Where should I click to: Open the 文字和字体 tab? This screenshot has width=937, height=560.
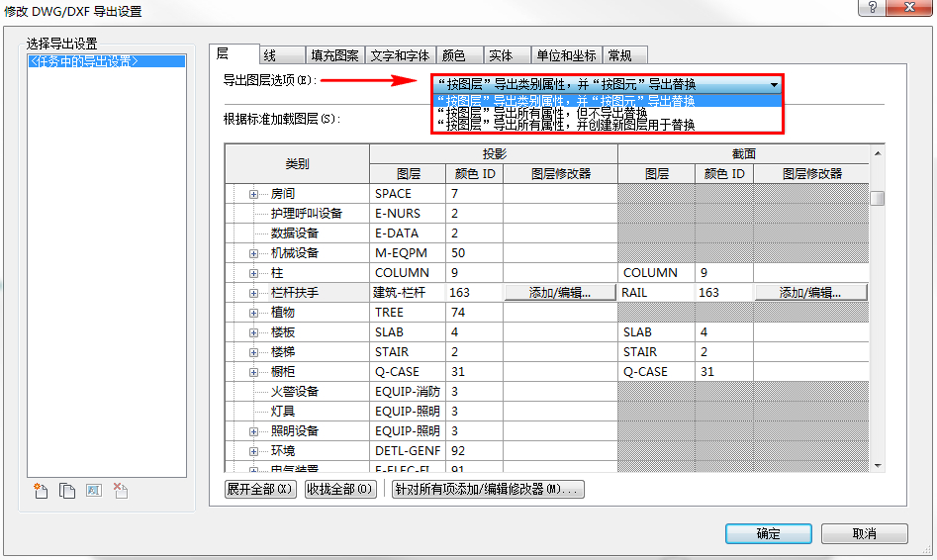tap(400, 55)
